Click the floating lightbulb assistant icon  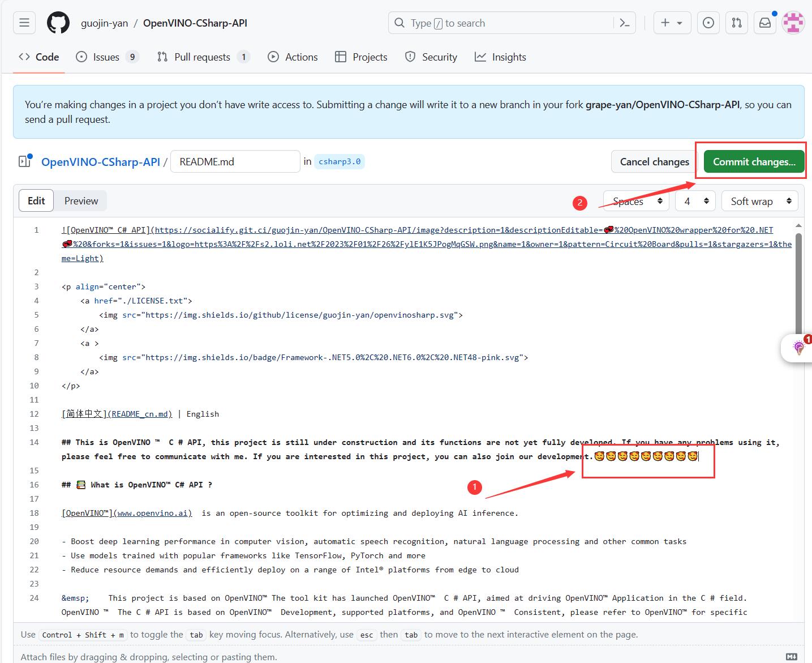[x=798, y=348]
